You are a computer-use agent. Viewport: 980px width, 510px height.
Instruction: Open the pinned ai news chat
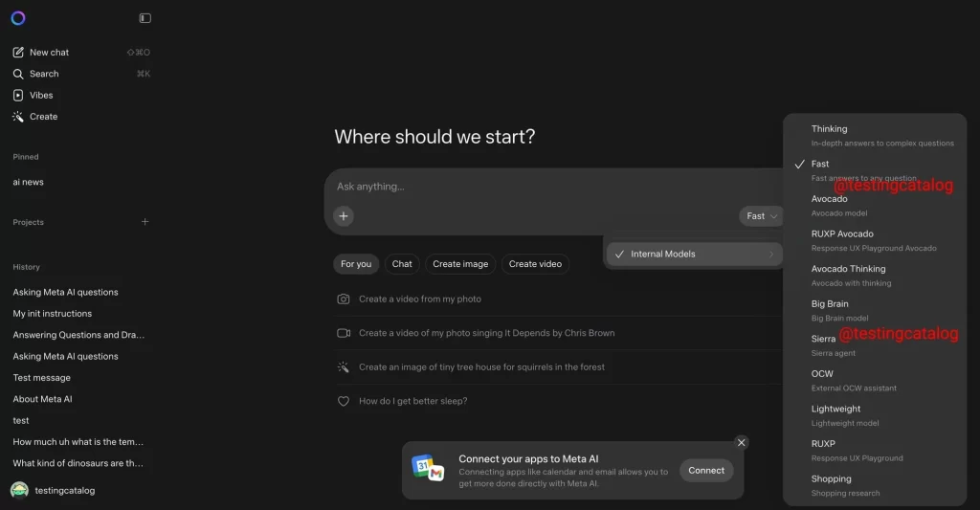[x=29, y=182]
